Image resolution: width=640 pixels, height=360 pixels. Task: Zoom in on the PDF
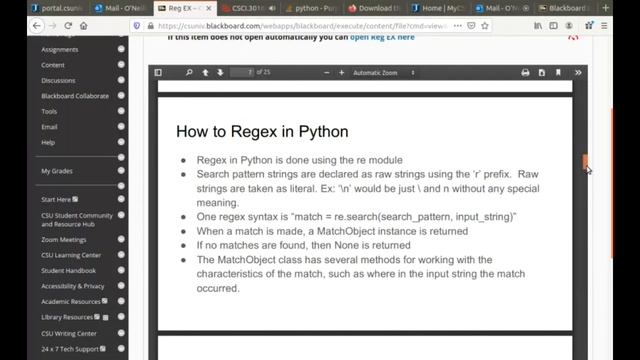coord(342,73)
